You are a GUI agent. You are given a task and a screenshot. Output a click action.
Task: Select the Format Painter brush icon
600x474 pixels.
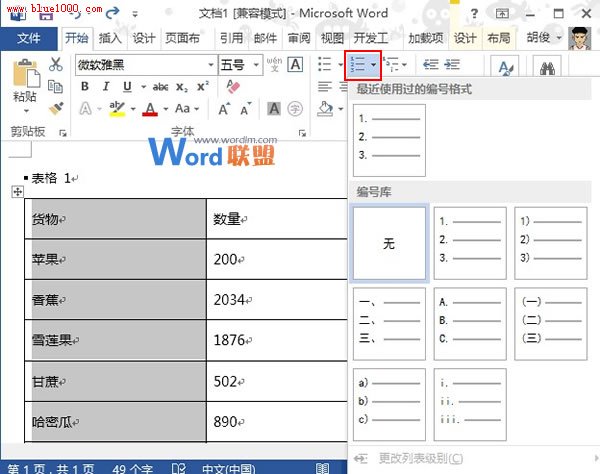[57, 106]
